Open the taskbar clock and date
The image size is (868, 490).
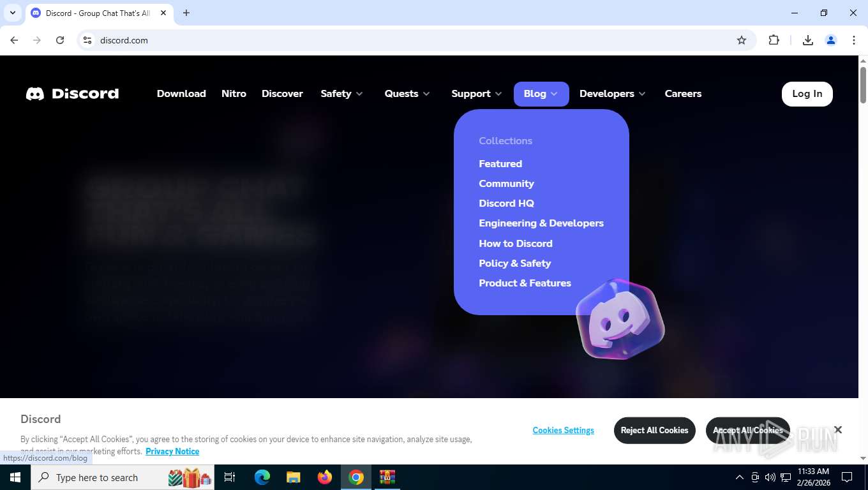pos(813,477)
